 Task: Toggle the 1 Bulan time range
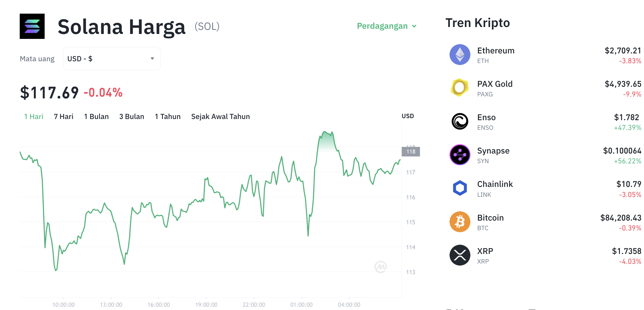pyautogui.click(x=96, y=116)
